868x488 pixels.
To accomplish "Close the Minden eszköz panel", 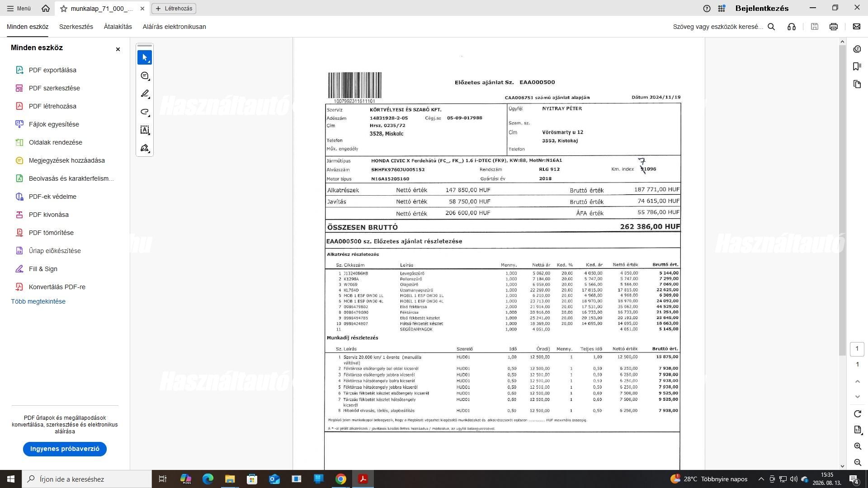I will [118, 49].
